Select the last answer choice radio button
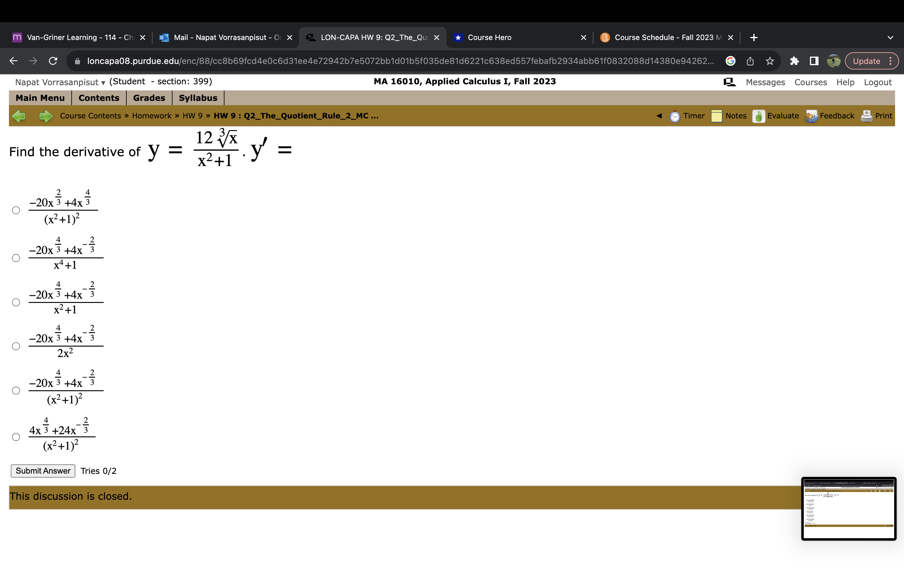Image resolution: width=904 pixels, height=588 pixels. 16,438
